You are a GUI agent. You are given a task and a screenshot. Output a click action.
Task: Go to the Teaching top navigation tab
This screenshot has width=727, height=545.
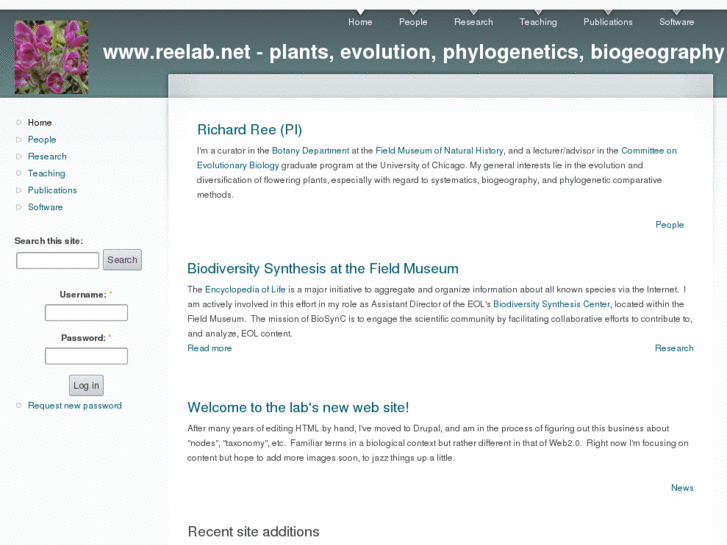click(x=538, y=22)
